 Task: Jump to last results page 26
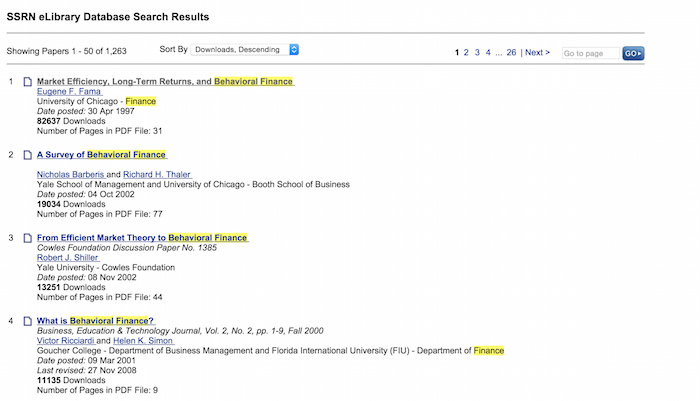(511, 52)
